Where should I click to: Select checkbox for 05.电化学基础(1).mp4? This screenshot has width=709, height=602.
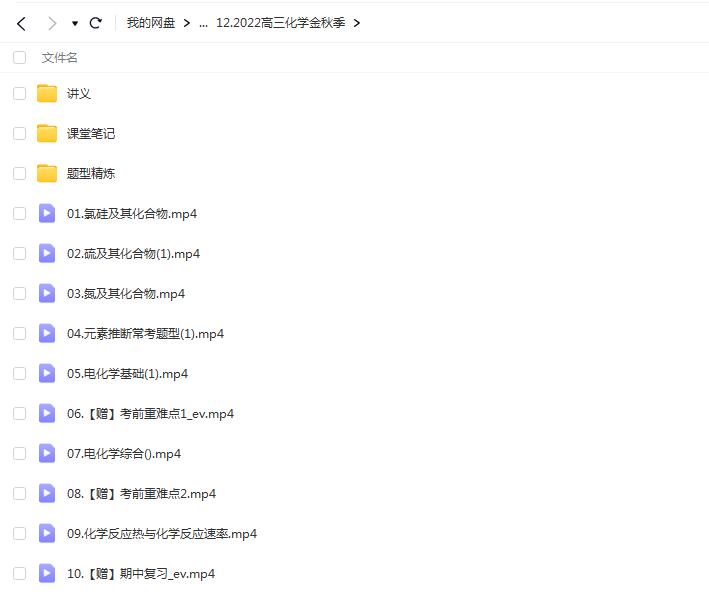click(x=19, y=373)
